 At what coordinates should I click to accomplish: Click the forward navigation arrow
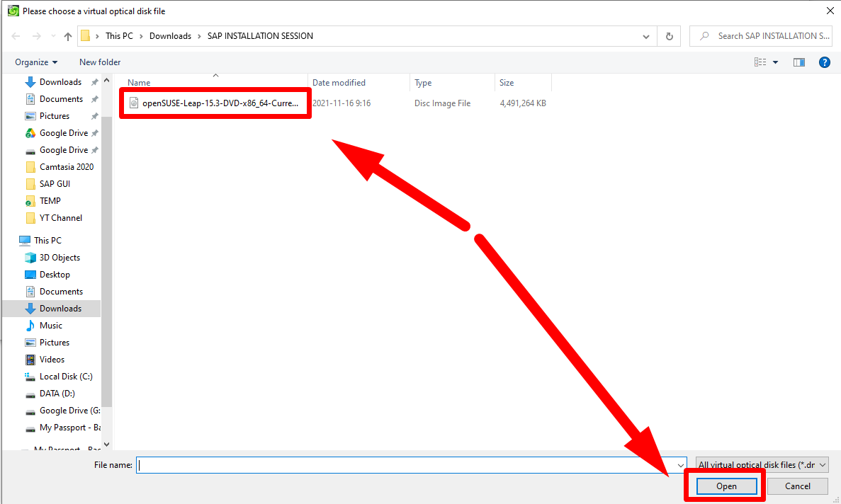coord(36,36)
